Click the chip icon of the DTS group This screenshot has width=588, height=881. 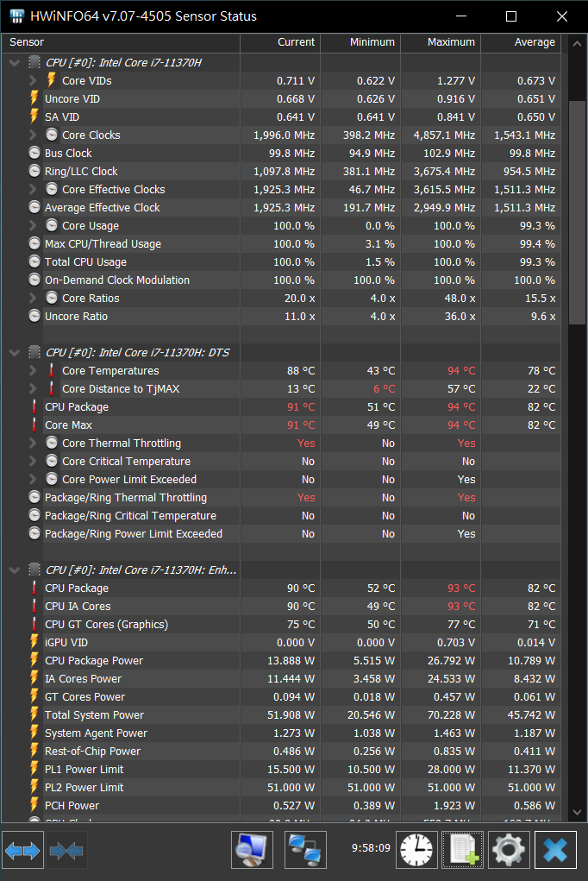[x=34, y=352]
